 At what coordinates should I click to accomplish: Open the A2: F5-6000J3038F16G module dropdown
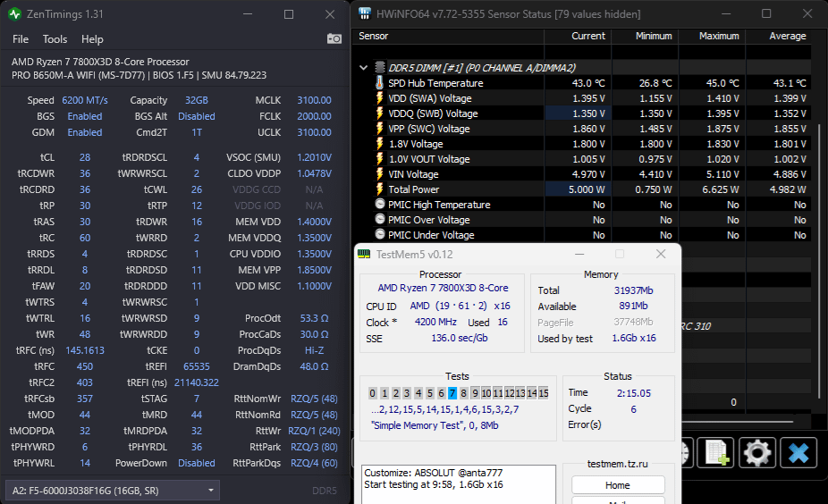tap(112, 491)
